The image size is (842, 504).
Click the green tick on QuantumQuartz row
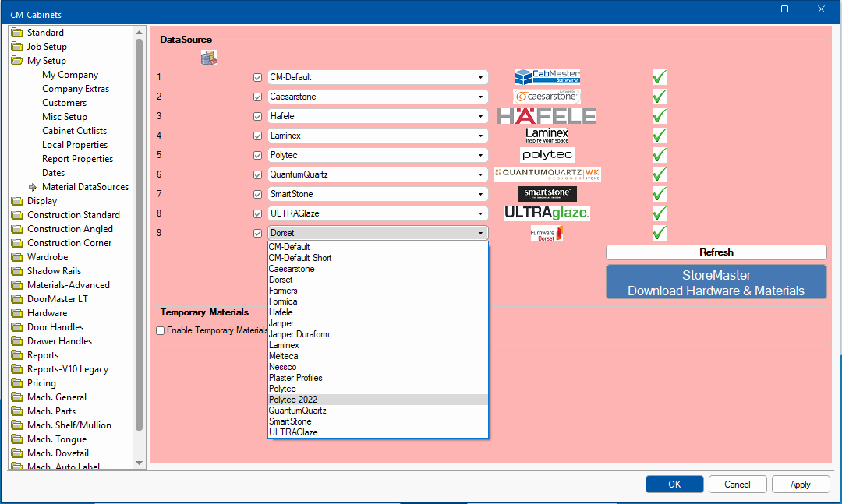[x=660, y=174]
